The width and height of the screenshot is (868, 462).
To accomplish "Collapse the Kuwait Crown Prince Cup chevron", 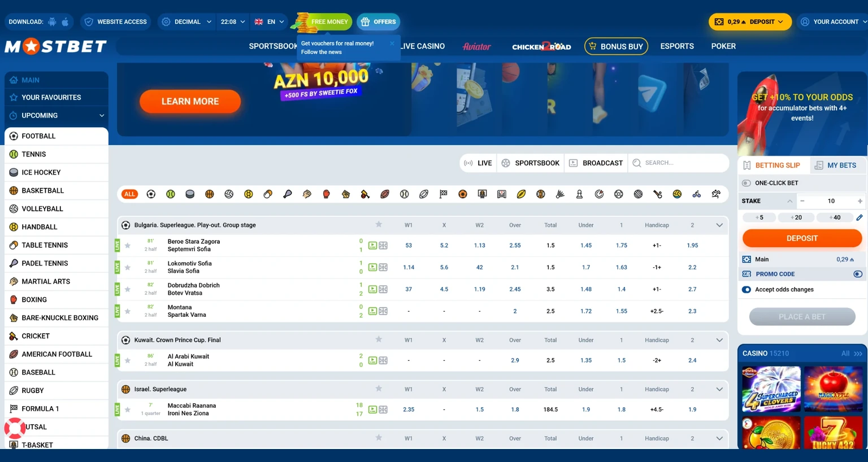I will (x=719, y=340).
